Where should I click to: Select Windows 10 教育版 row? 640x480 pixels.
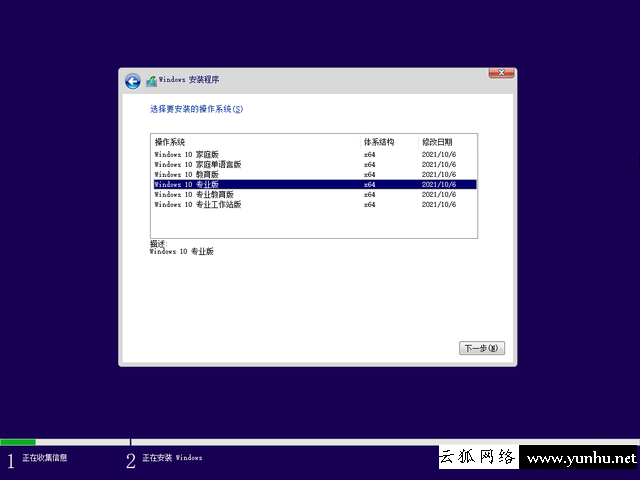click(313, 174)
